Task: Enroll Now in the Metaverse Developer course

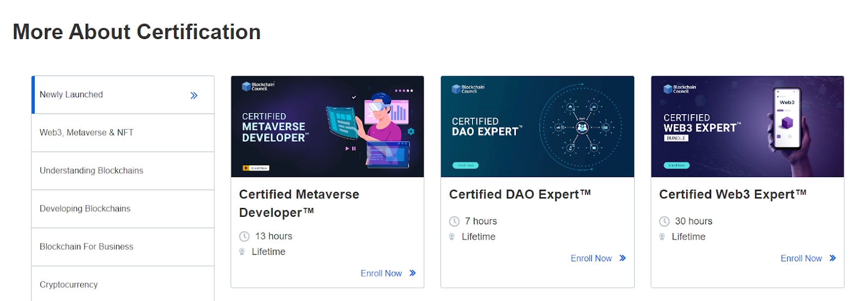Action: pyautogui.click(x=381, y=273)
